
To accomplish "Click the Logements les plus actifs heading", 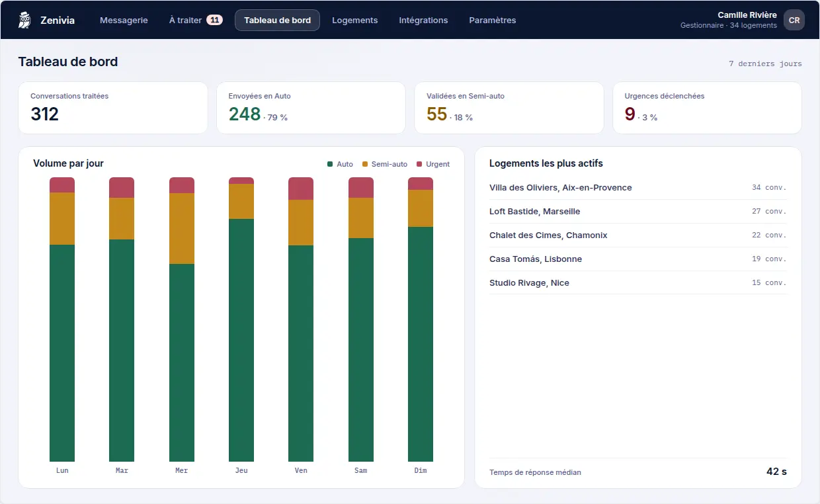I will point(546,163).
